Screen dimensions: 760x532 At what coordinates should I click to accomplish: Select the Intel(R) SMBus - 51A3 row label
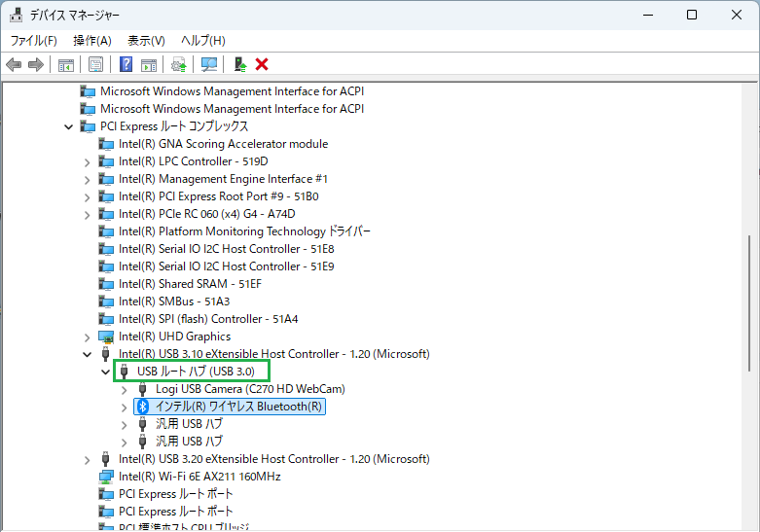[174, 301]
